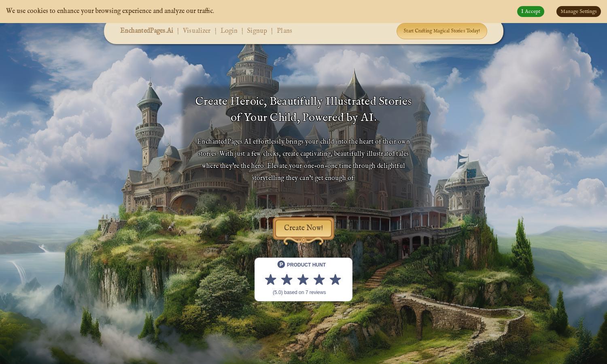Open the Visualizer menu item
The image size is (607, 364).
click(x=197, y=31)
